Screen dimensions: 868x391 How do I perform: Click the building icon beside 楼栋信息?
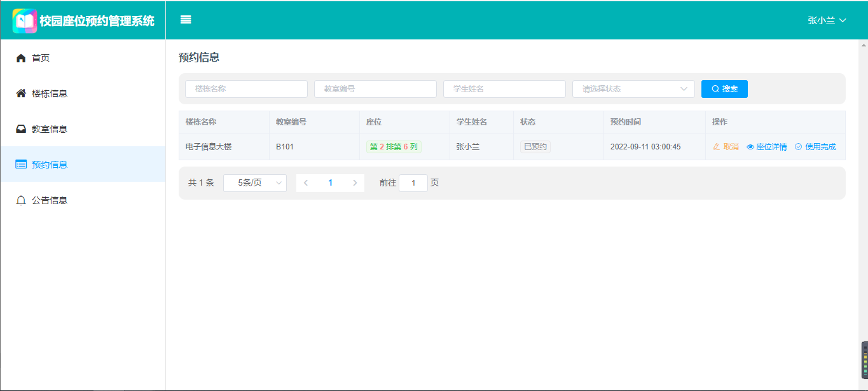pyautogui.click(x=21, y=93)
